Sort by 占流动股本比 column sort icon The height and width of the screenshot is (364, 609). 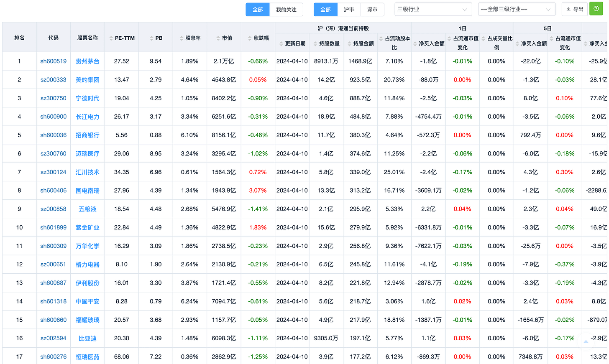pos(381,38)
